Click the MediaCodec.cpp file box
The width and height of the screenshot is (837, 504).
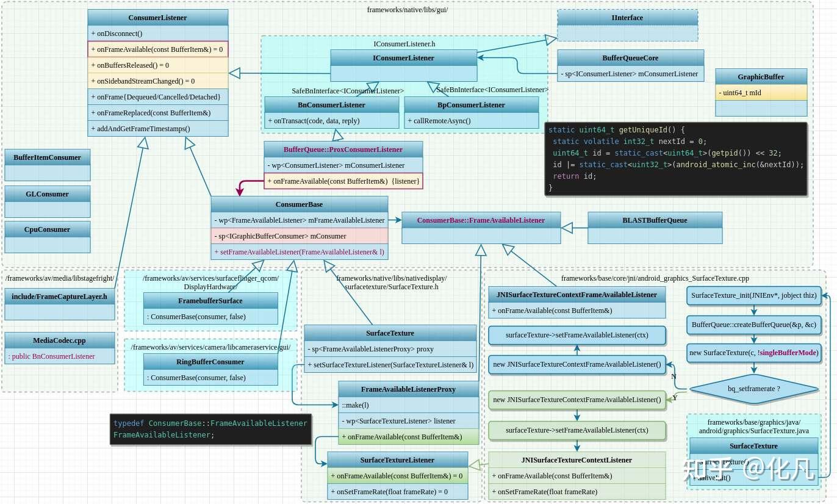[60, 348]
